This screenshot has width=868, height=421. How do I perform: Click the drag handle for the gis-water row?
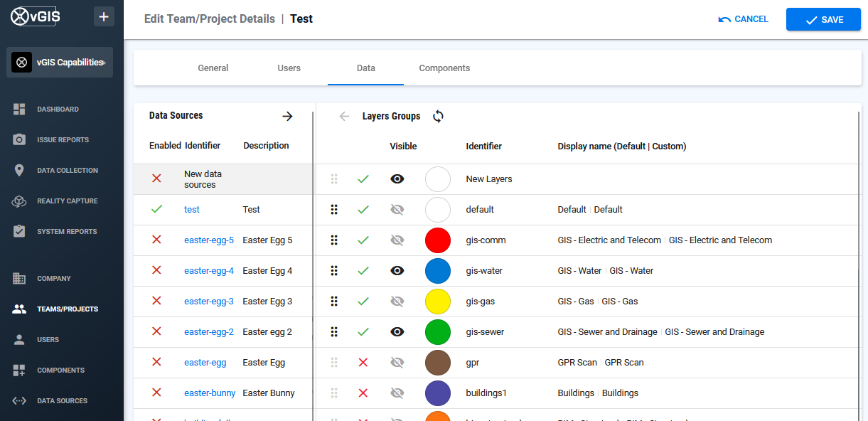click(334, 271)
